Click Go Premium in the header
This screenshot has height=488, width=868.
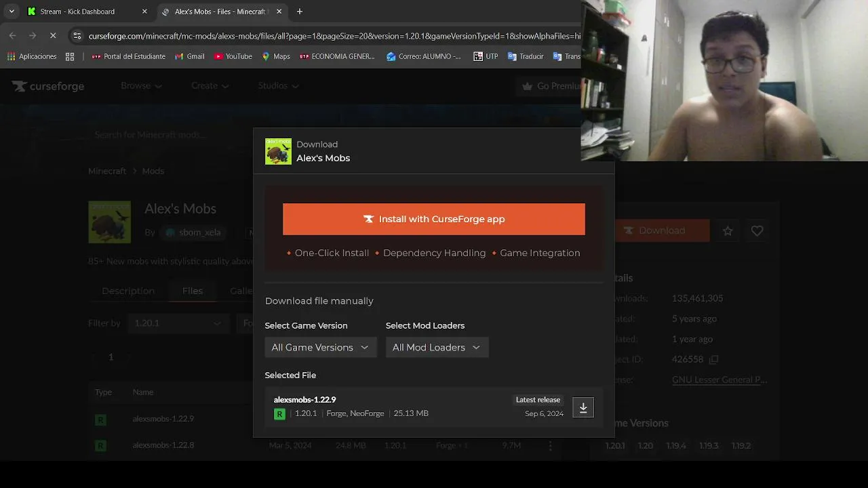(x=551, y=86)
